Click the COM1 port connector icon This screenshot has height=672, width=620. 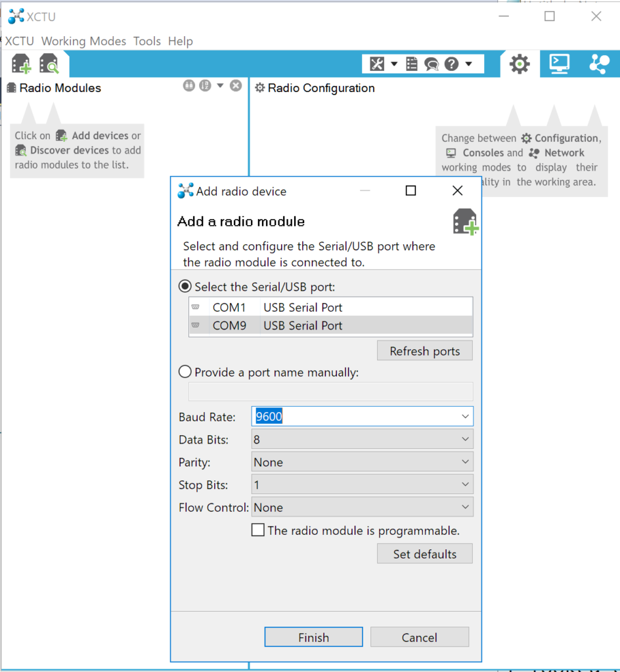tap(196, 307)
